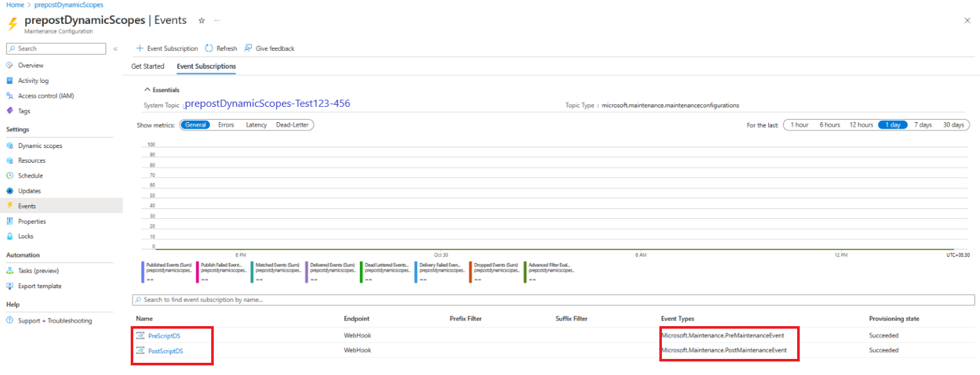Image resolution: width=980 pixels, height=375 pixels.
Task: Click the Overview icon in sidebar
Action: pos(10,66)
